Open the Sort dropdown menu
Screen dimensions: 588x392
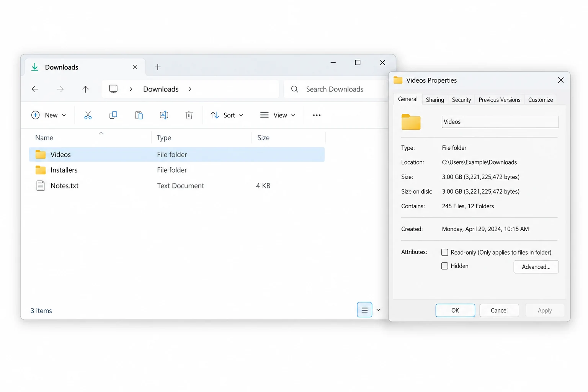tap(227, 115)
